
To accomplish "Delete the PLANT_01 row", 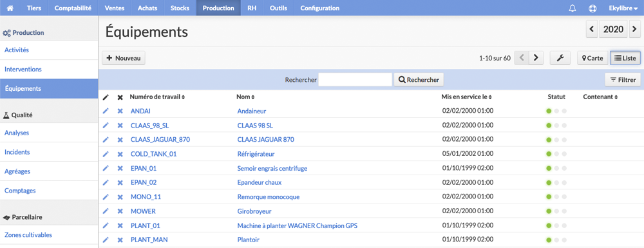I will click(120, 225).
